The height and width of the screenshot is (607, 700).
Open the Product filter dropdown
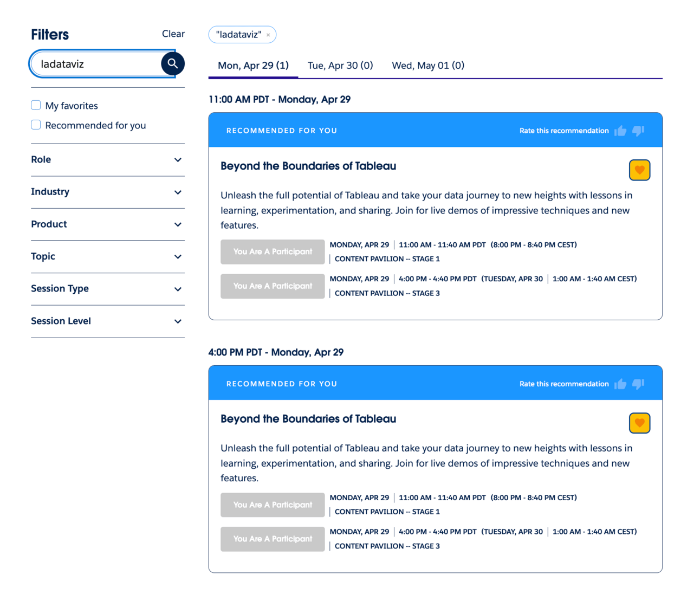(108, 224)
